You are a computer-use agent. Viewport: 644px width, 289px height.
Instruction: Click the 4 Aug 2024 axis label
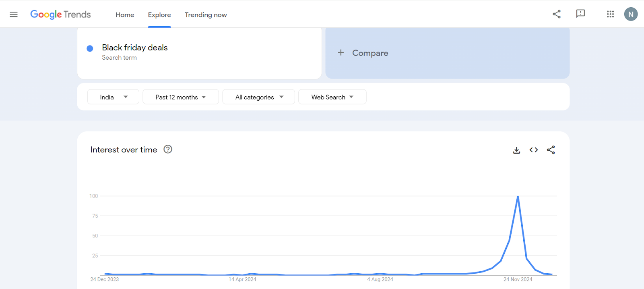tap(380, 279)
